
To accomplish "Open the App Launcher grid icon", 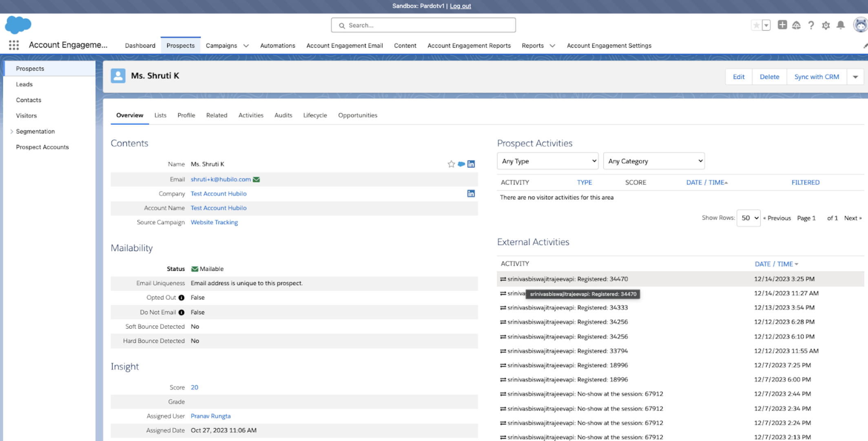I will 14,45.
